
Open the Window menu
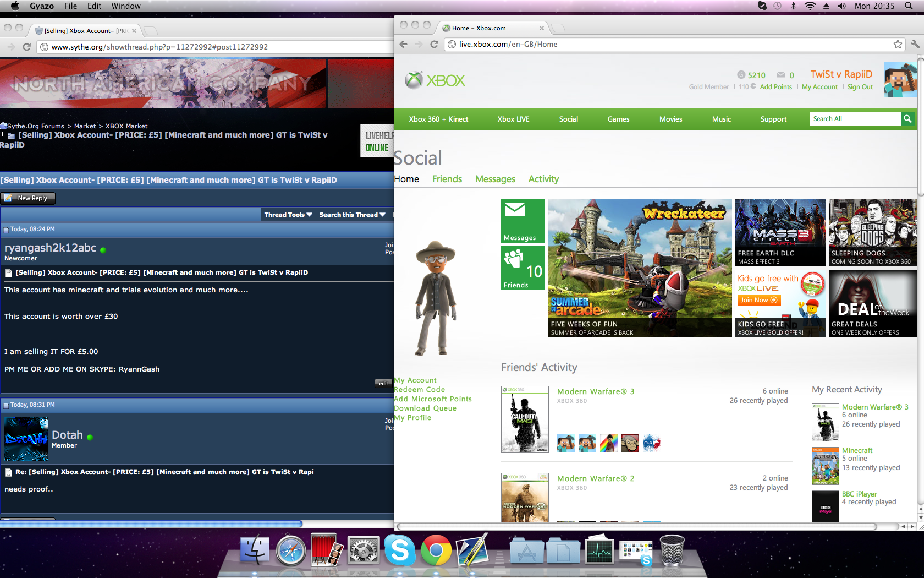(x=126, y=6)
